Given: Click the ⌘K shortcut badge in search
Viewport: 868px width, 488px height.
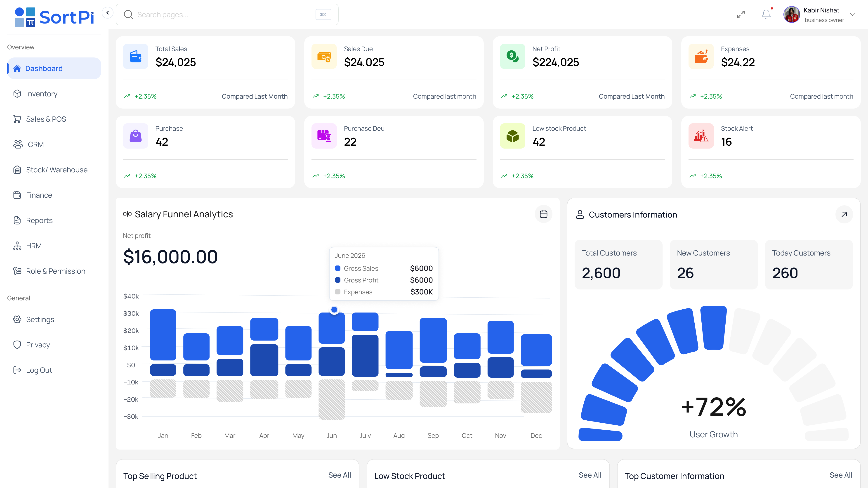Looking at the screenshot, I should (323, 14).
